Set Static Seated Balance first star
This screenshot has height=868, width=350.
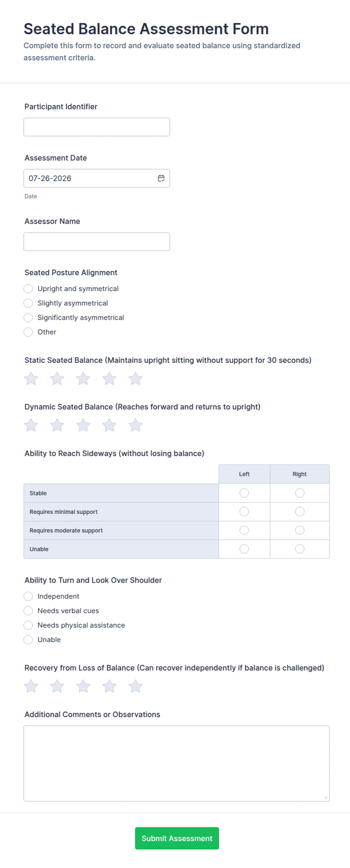[31, 379]
